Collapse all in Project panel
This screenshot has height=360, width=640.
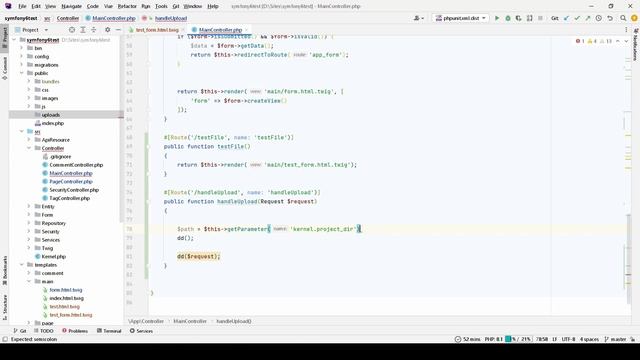(x=93, y=30)
